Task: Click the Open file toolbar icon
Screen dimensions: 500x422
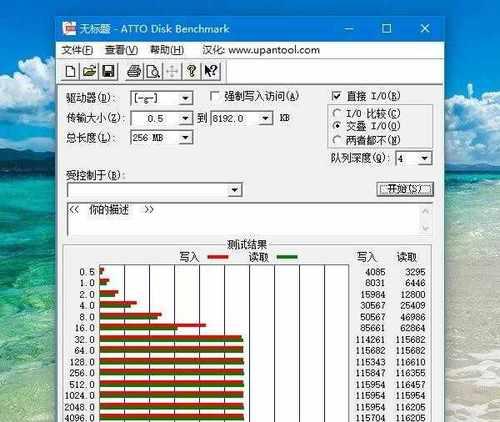Action: [89, 71]
